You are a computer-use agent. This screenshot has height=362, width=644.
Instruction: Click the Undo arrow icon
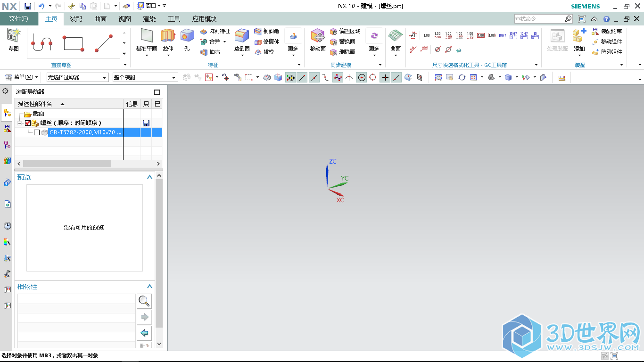coord(41,6)
